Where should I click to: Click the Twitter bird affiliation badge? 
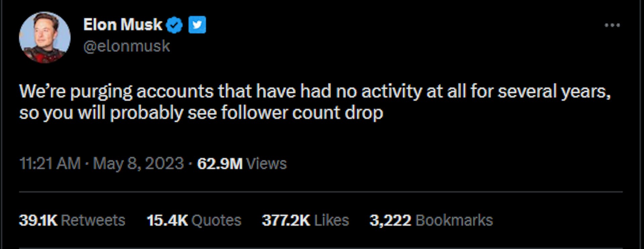[197, 25]
